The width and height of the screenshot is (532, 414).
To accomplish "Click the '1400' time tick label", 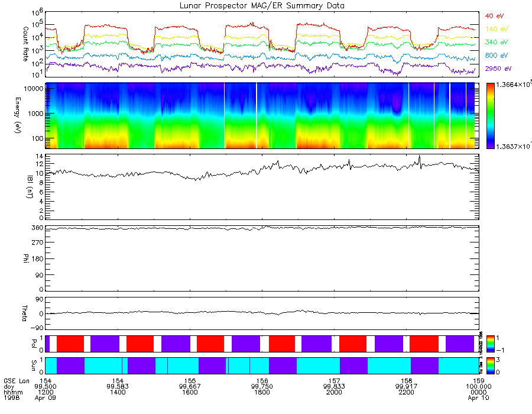I will (x=118, y=392).
